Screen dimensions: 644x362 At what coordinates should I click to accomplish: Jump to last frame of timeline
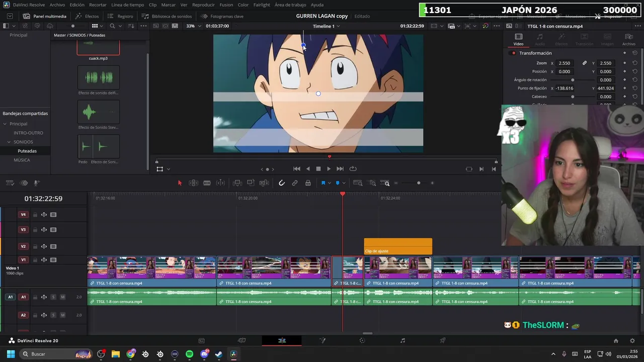[340, 169]
